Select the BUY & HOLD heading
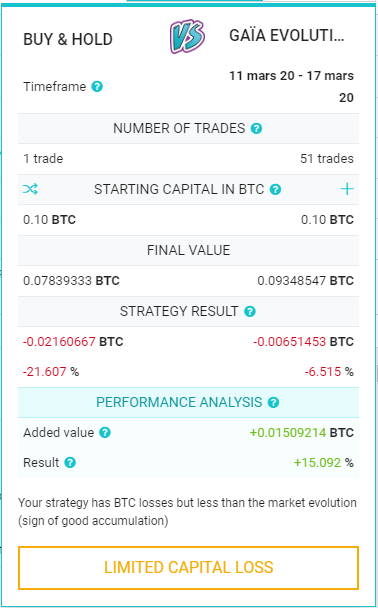This screenshot has height=608, width=378. (68, 39)
